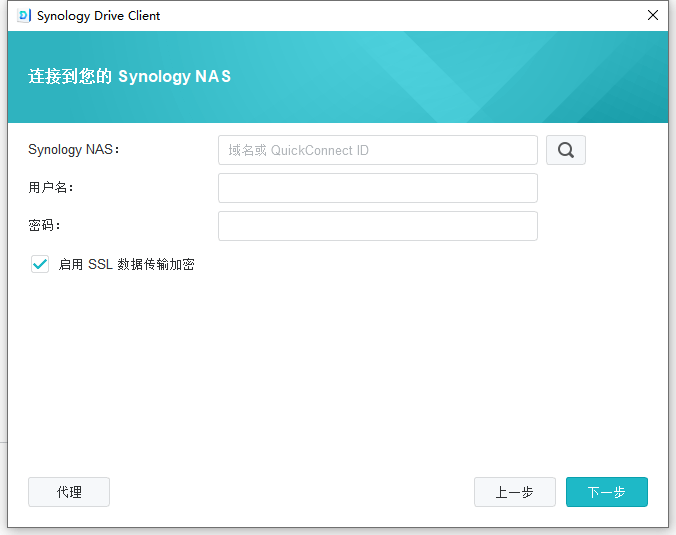Open the 代理 proxy settings button
The width and height of the screenshot is (676, 535).
[x=69, y=492]
